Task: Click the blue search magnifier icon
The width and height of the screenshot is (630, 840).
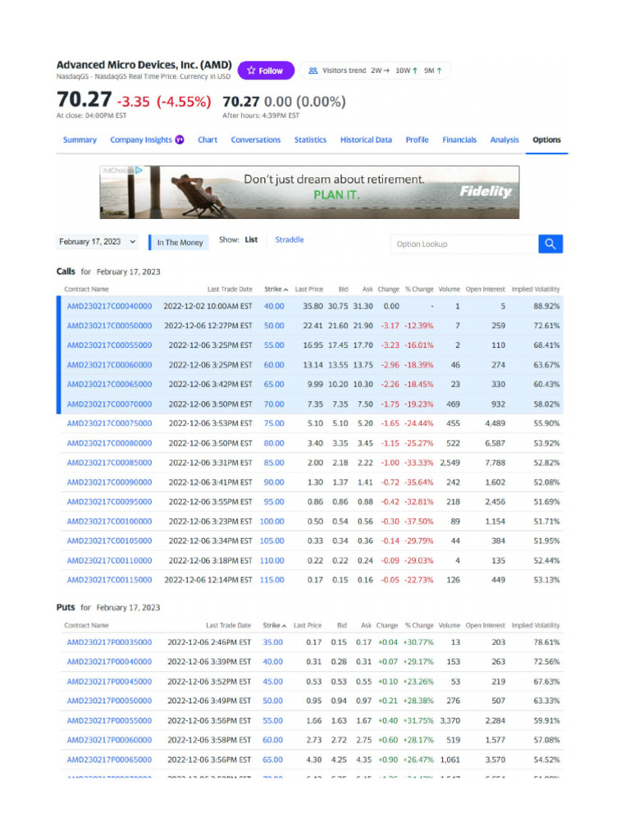Action: coord(550,244)
